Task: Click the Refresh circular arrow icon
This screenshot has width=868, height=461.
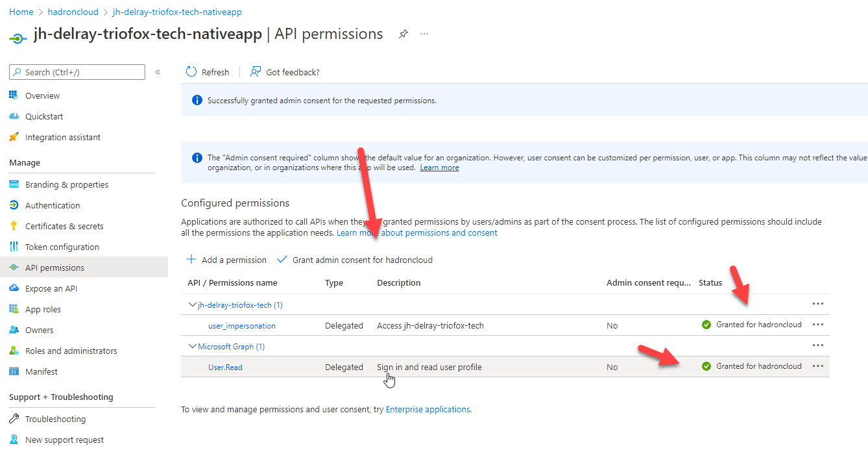Action: (191, 72)
